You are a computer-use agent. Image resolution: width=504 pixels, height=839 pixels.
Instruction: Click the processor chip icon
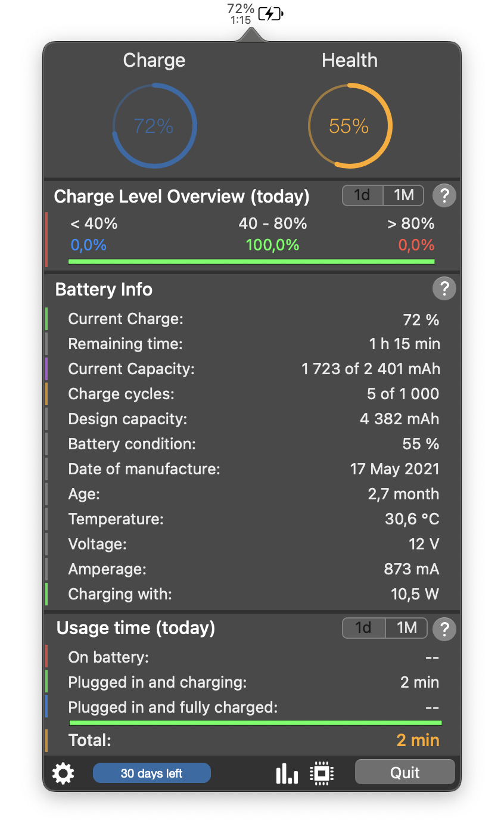tap(322, 773)
